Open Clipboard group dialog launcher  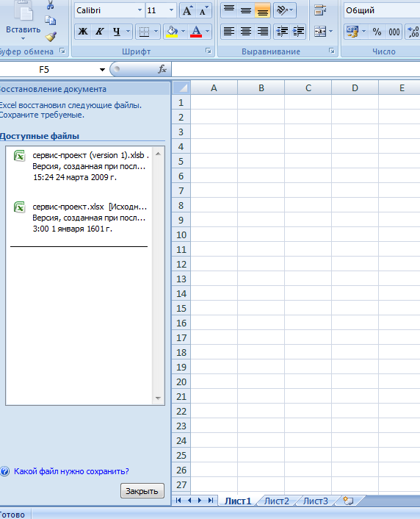coord(62,51)
